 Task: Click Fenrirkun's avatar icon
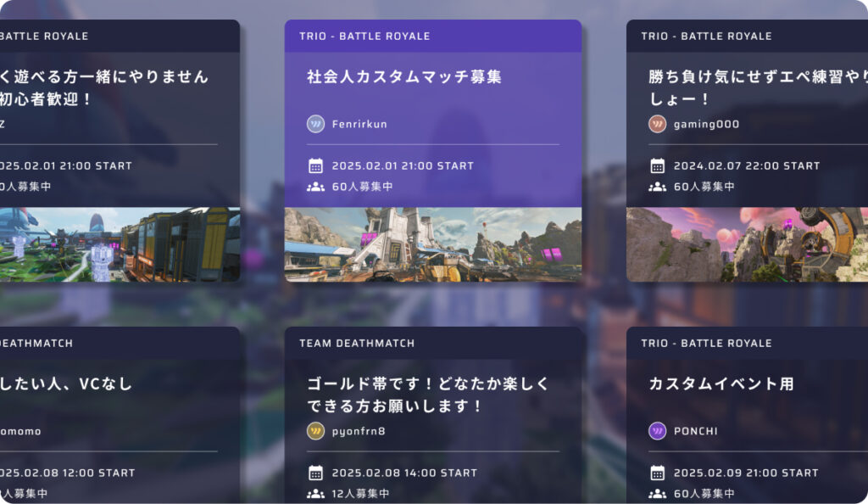[316, 123]
